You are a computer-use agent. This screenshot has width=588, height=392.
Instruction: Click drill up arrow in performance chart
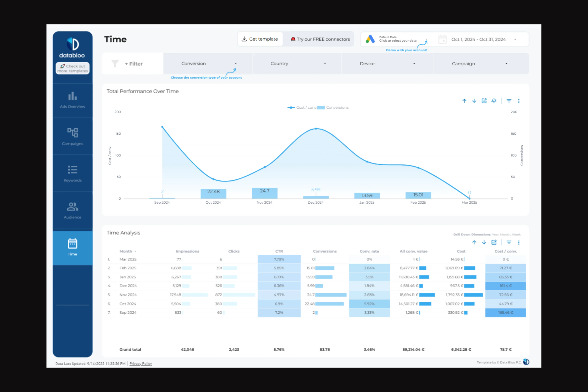pyautogui.click(x=464, y=101)
